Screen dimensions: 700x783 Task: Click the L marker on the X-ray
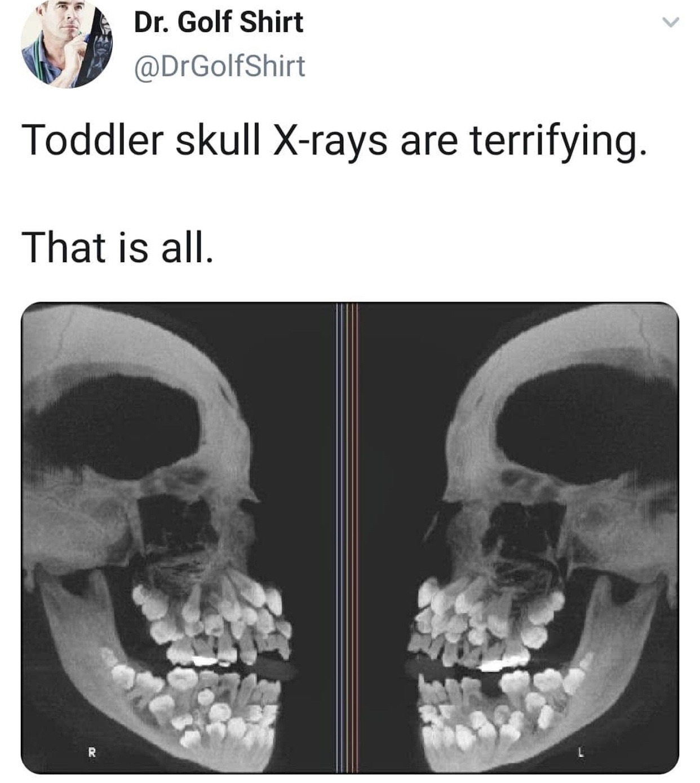(x=580, y=751)
